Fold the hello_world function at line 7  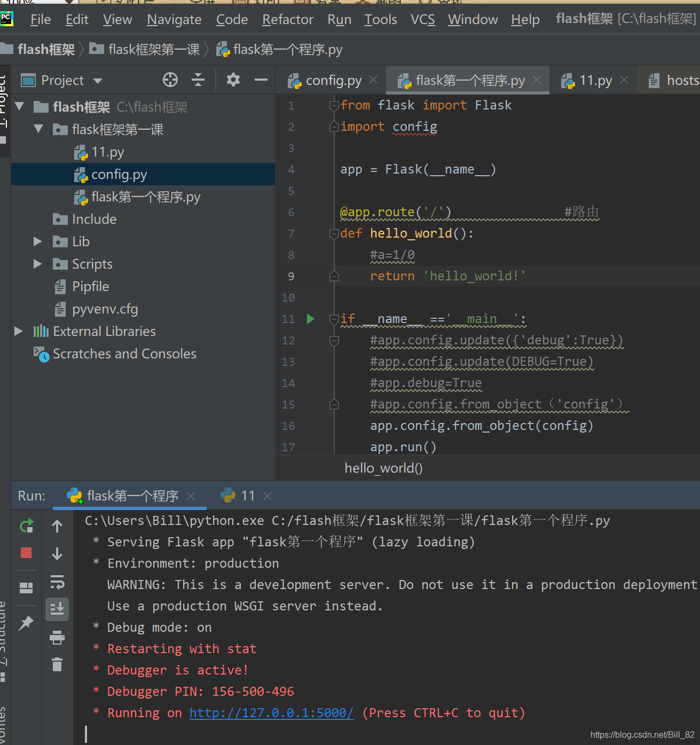334,233
